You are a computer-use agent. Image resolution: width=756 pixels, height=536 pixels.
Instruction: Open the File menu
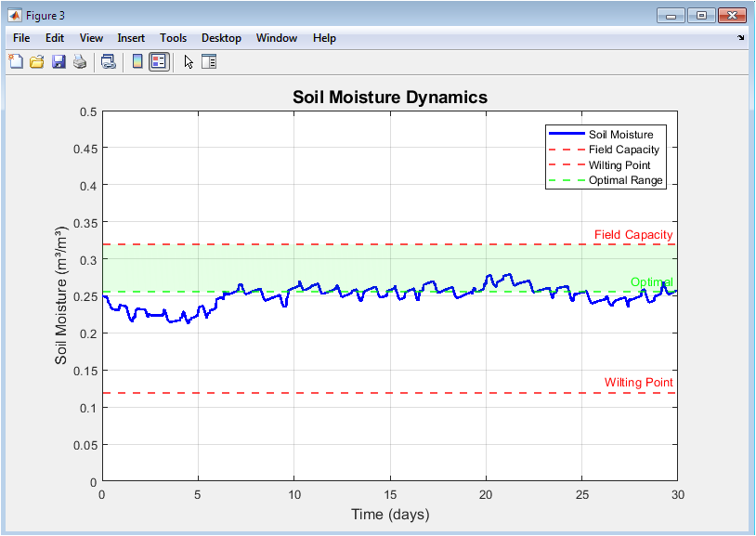point(21,38)
